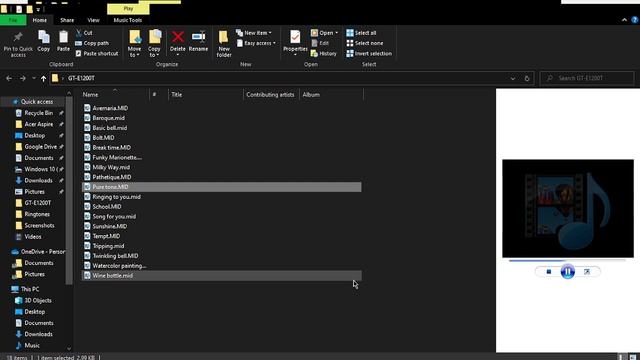Create a New folder
Image resolution: width=640 pixels, height=360 pixels.
(x=224, y=44)
